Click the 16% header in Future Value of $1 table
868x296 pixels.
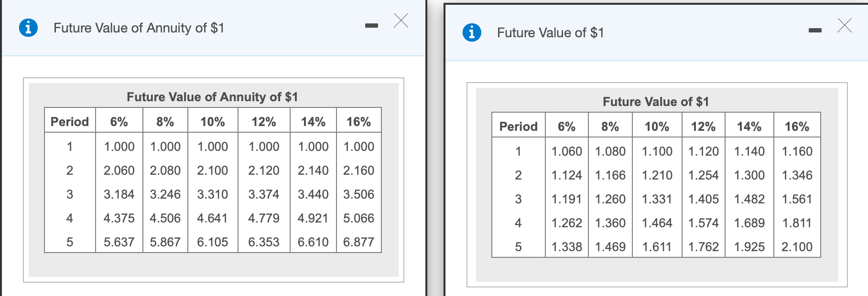[x=797, y=127]
